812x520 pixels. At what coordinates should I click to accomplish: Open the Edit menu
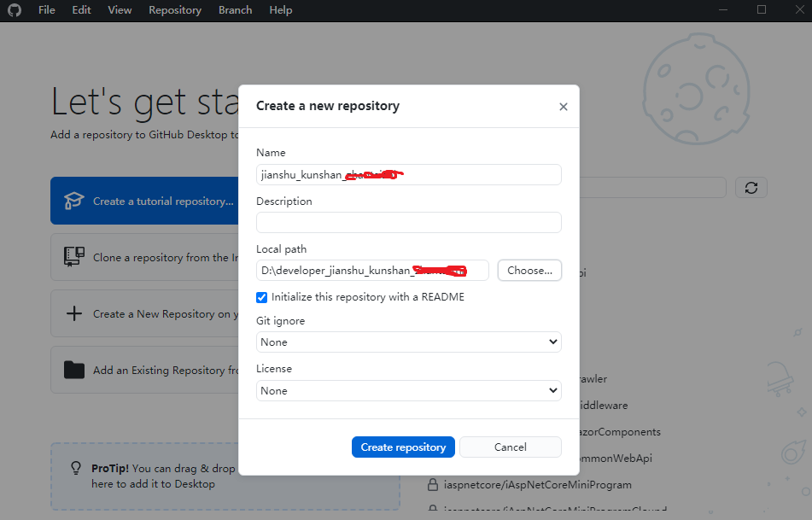tap(81, 10)
